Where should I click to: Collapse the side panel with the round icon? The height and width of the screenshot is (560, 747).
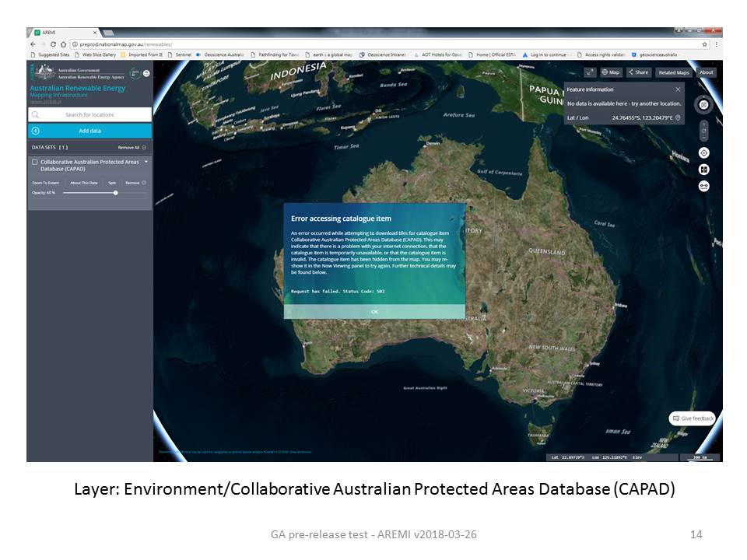[146, 73]
